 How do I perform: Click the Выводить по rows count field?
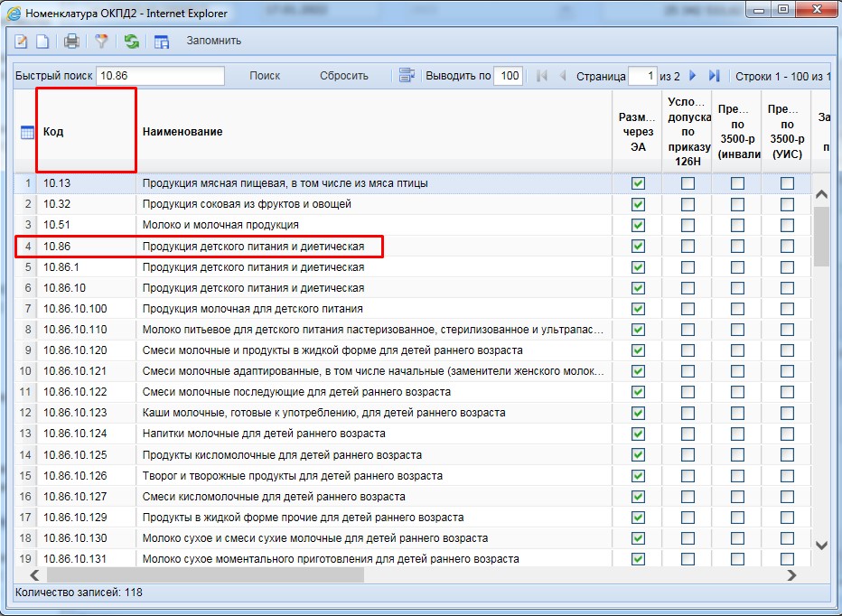(508, 76)
